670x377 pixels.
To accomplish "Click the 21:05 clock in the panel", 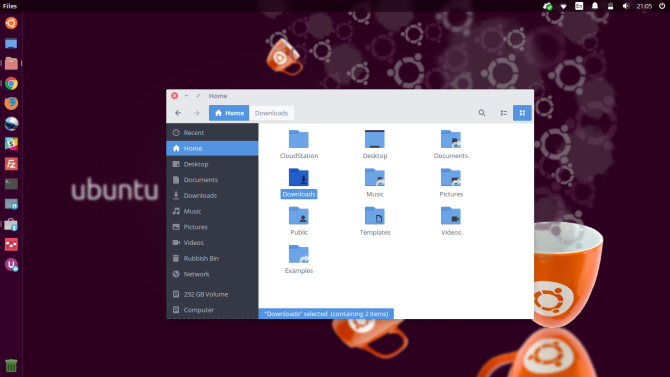I will (x=644, y=6).
